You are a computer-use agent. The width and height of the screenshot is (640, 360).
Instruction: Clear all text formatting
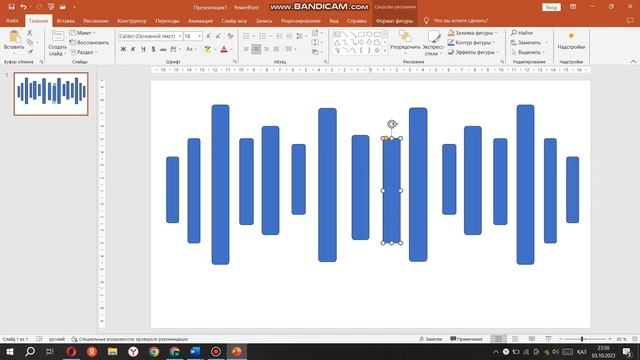(x=231, y=36)
